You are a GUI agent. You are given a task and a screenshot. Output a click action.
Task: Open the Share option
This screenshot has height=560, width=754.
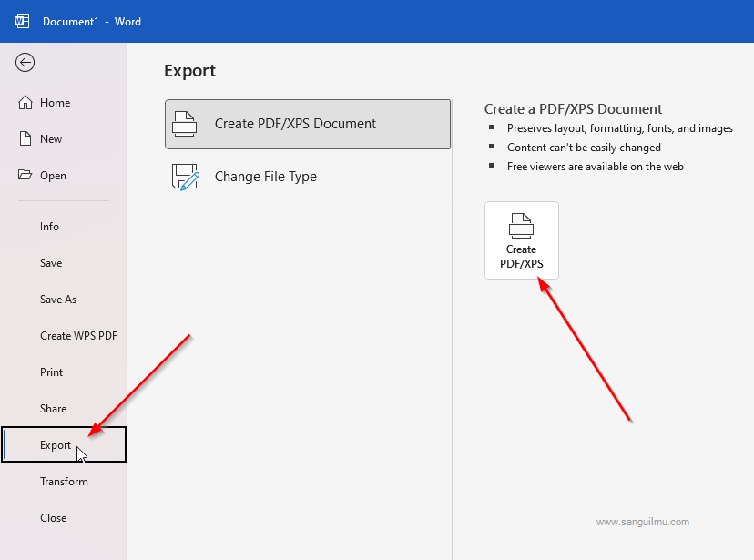[x=52, y=408]
